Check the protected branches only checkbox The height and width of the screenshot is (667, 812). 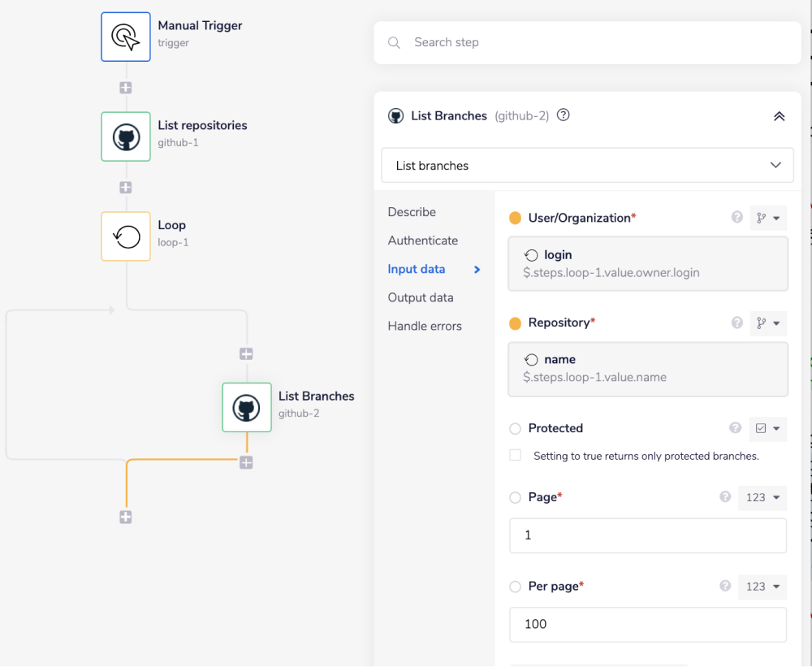[x=515, y=456]
